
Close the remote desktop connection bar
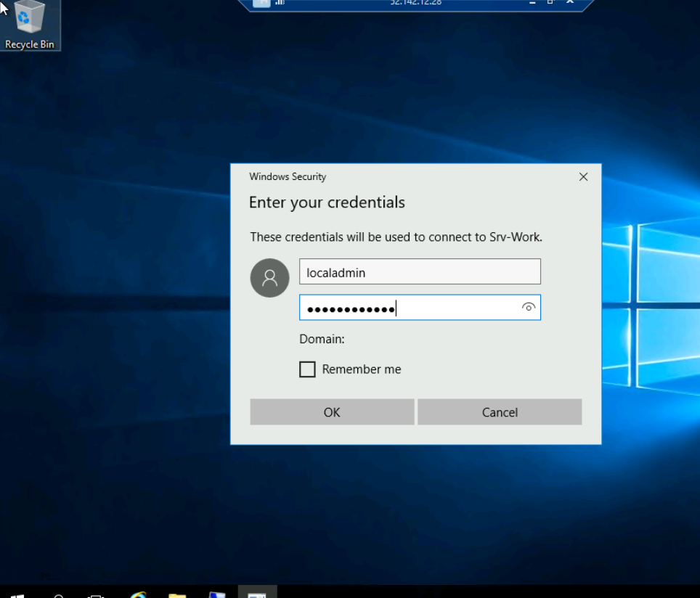click(x=570, y=2)
